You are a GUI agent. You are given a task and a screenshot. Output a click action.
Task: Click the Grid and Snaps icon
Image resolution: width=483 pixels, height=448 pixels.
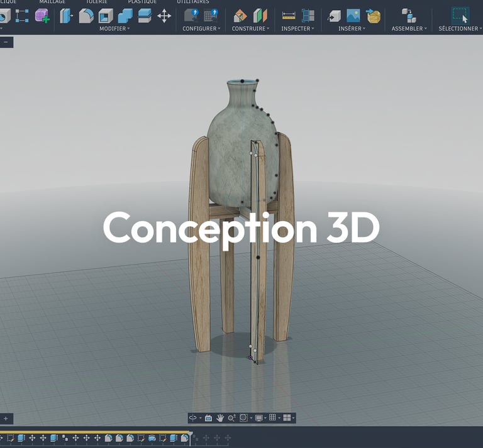pos(272,417)
